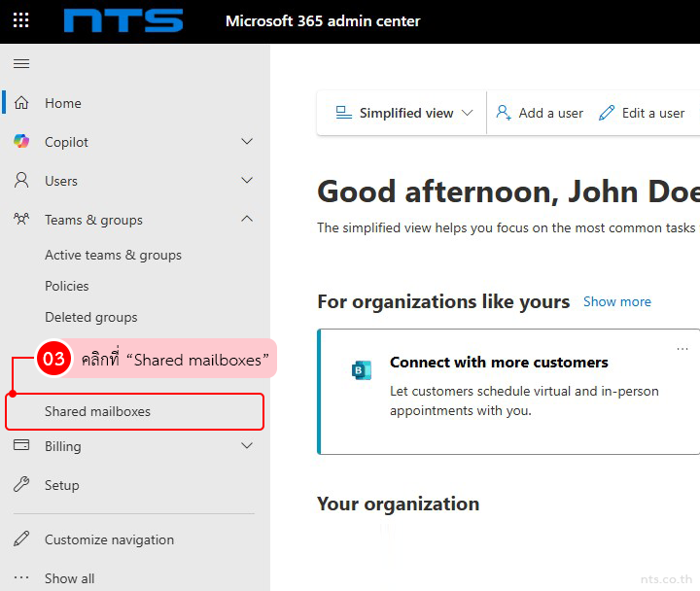
Task: Open the card's more options ellipsis
Action: point(682,349)
